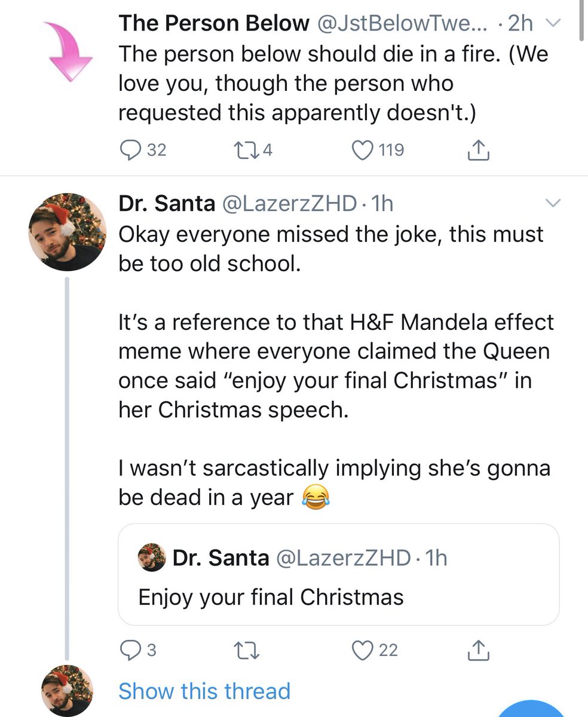Screen dimensions: 588x717
Task: Open Dr. Santa display name on main tweet
Action: 166,204
